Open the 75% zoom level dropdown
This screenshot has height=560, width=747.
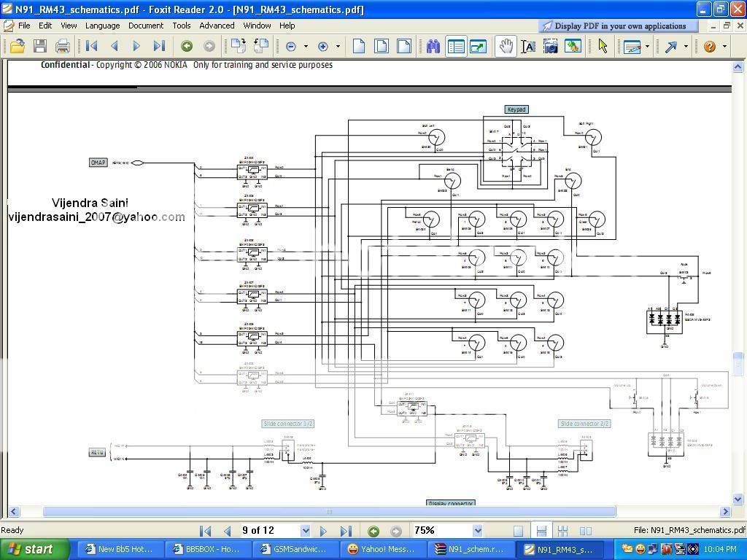tap(478, 531)
